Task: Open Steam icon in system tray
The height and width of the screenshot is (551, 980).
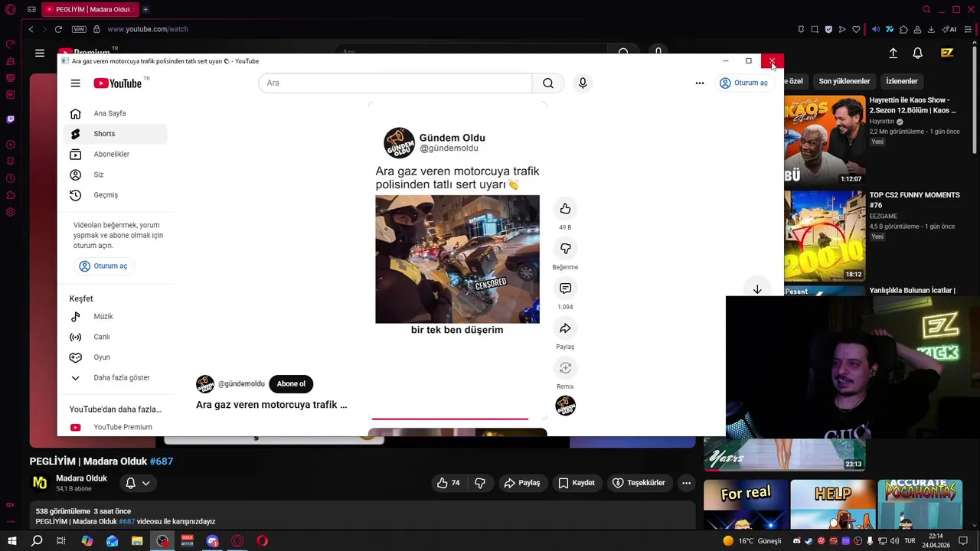Action: click(808, 541)
